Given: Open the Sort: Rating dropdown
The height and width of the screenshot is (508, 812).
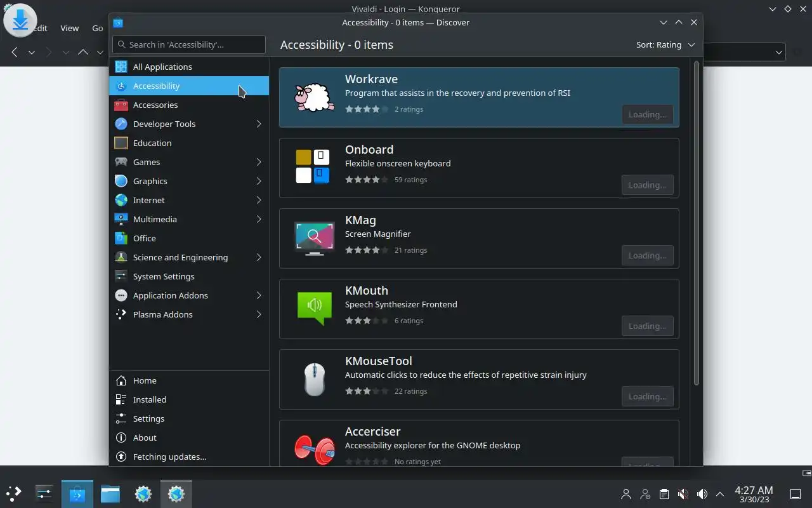Looking at the screenshot, I should point(665,44).
